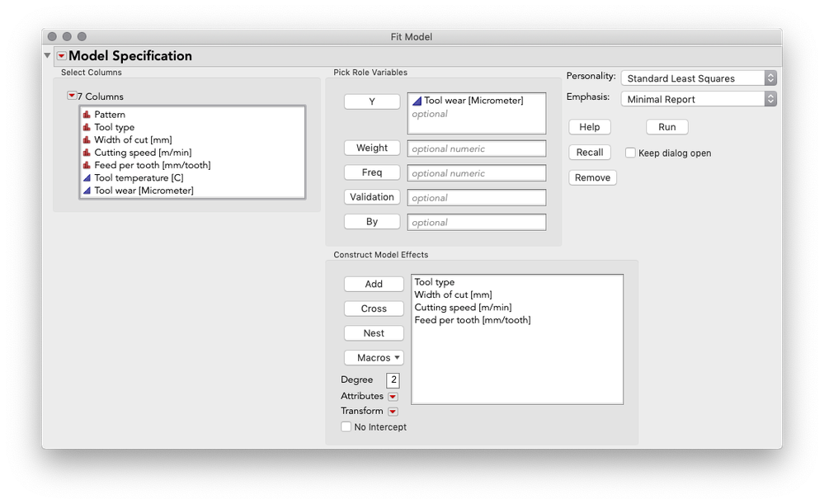Click the Freq role button
This screenshot has height=504, width=824.
tap(372, 172)
